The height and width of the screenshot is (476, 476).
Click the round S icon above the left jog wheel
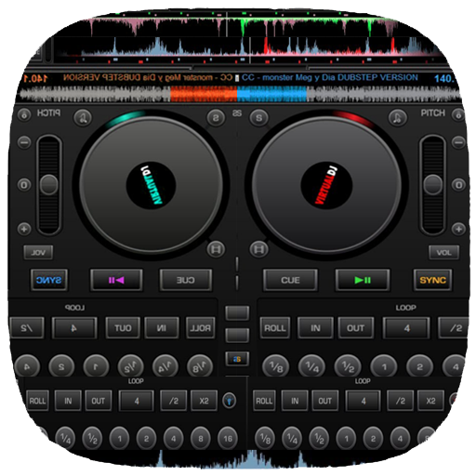tap(216, 118)
